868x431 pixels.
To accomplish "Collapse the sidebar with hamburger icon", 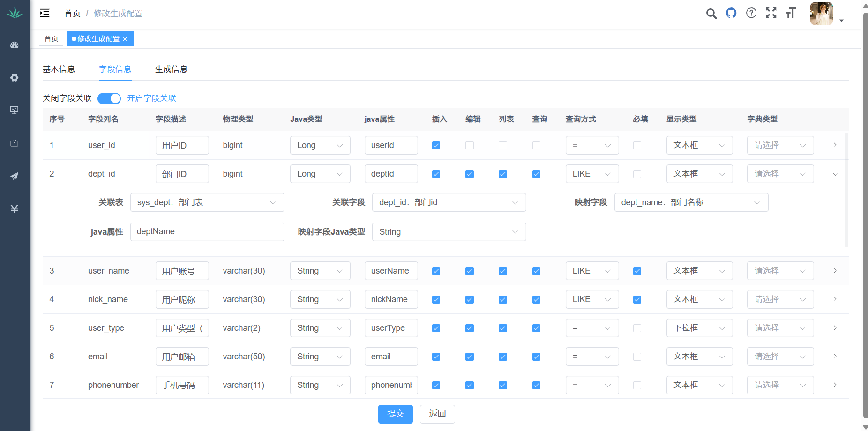I will coord(45,13).
